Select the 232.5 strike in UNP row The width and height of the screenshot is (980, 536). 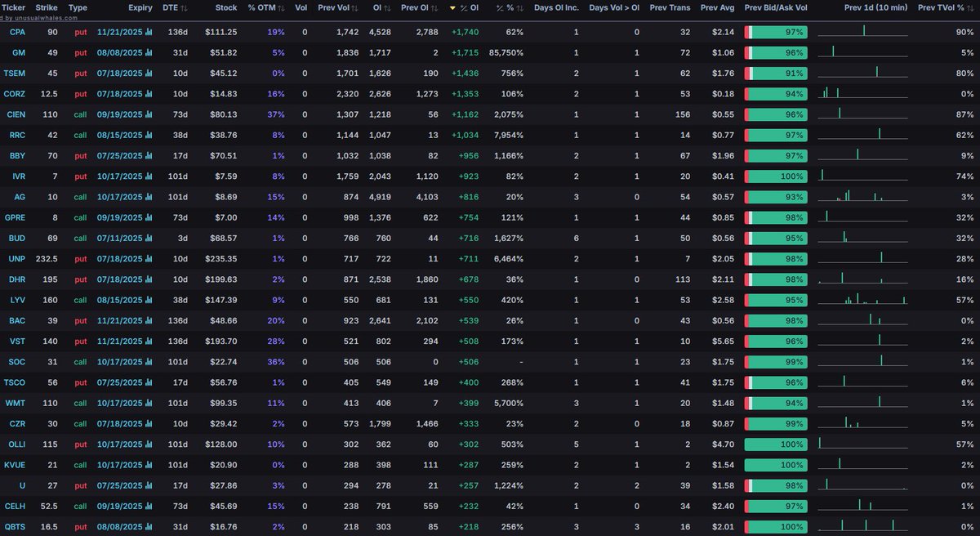[x=47, y=259]
